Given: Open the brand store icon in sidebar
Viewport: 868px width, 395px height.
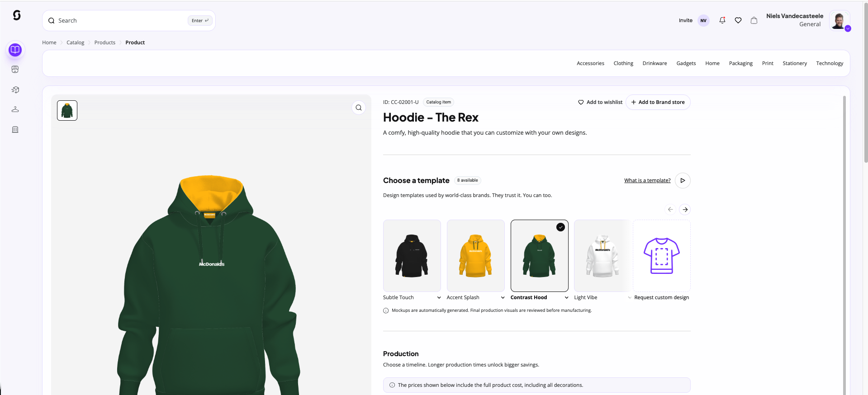Looking at the screenshot, I should (15, 69).
